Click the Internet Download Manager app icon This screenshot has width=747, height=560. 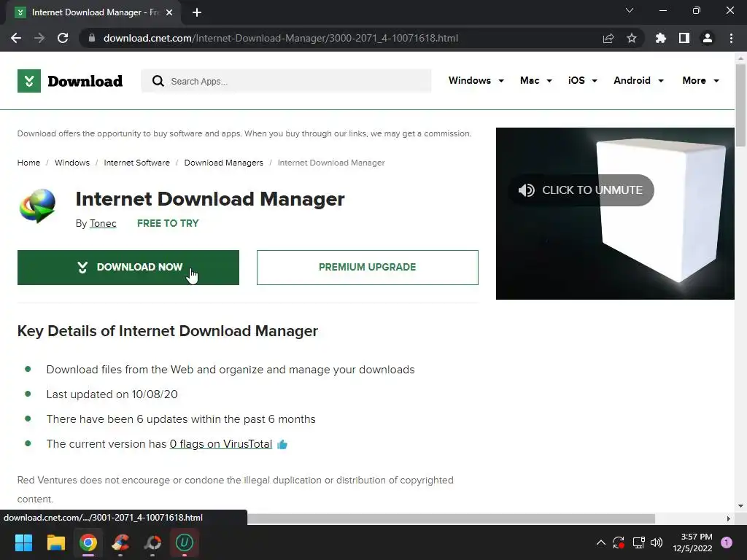pos(38,206)
